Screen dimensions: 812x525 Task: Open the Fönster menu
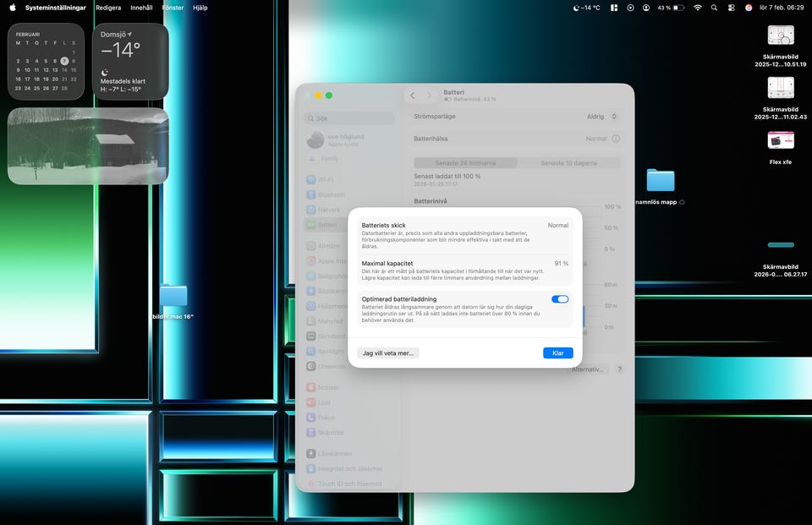point(173,8)
